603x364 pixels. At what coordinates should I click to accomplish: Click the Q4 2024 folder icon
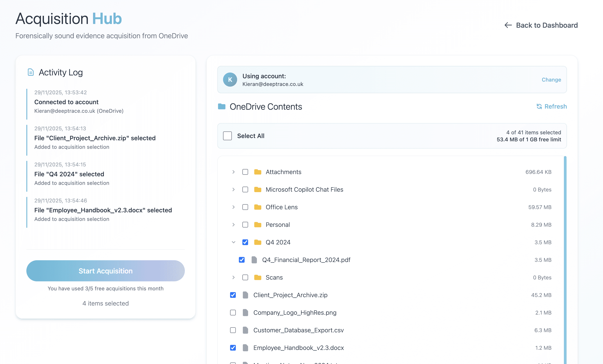[258, 242]
